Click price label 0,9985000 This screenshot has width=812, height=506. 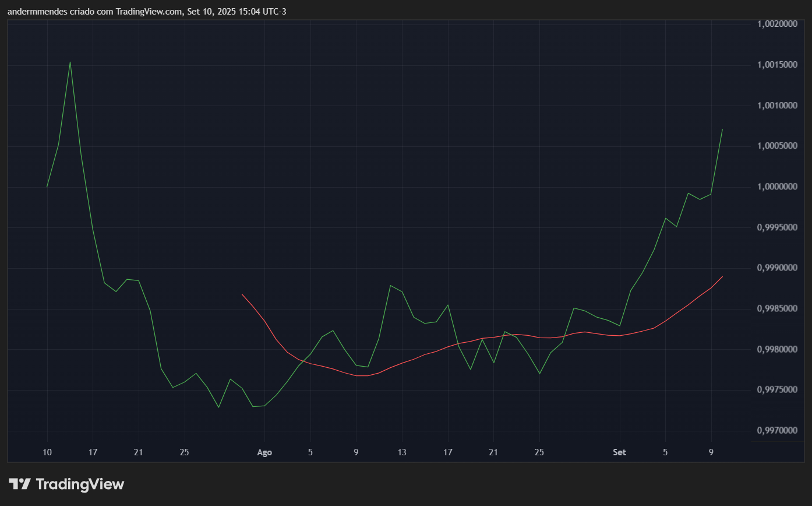tap(778, 308)
